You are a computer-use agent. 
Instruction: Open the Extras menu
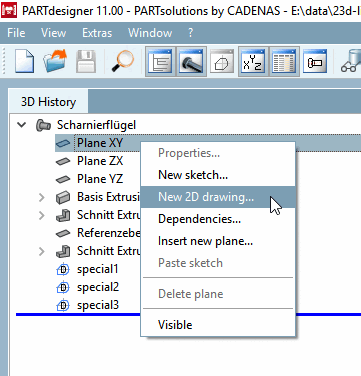point(97,33)
